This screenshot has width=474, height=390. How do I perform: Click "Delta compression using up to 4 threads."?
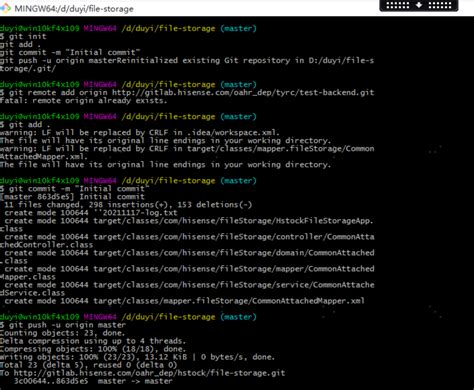pyautogui.click(x=93, y=341)
